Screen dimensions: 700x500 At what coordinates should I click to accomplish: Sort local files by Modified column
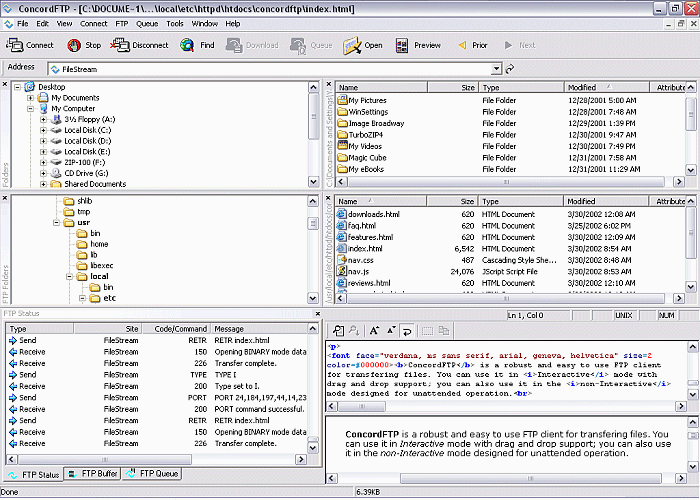[607, 87]
